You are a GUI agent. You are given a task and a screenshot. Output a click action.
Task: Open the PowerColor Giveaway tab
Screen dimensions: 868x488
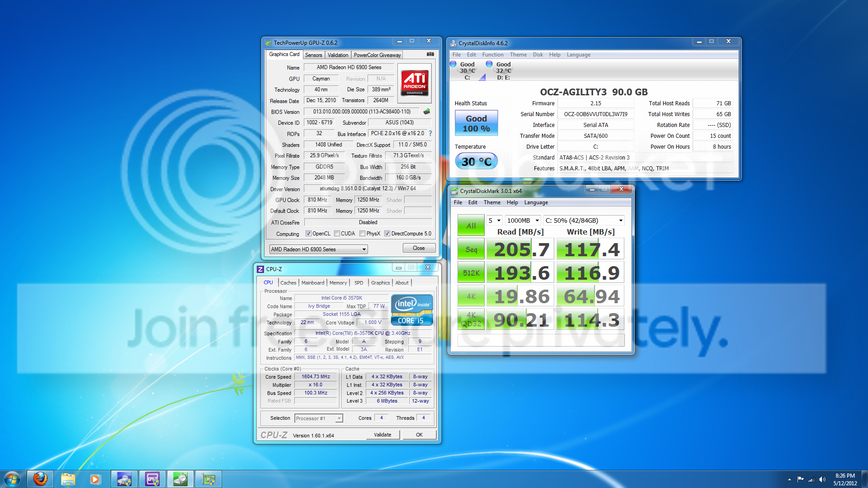(377, 55)
